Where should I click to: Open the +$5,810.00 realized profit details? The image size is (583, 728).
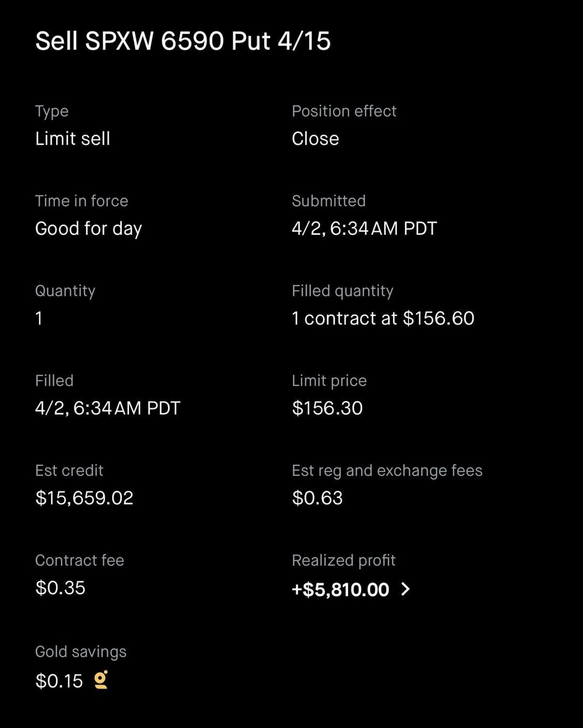click(x=340, y=589)
